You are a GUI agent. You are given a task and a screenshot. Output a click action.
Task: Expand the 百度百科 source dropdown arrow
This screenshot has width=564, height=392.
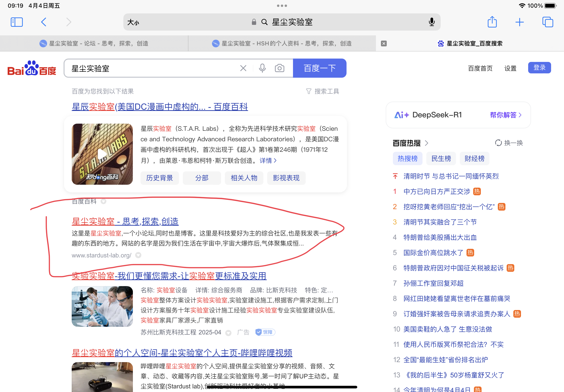point(103,201)
